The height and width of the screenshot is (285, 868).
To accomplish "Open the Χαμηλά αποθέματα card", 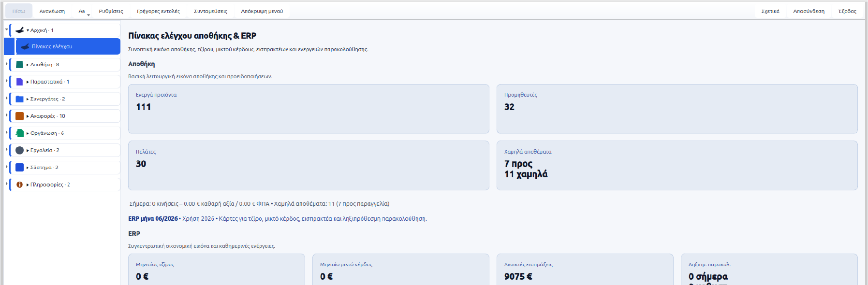I will click(x=677, y=165).
